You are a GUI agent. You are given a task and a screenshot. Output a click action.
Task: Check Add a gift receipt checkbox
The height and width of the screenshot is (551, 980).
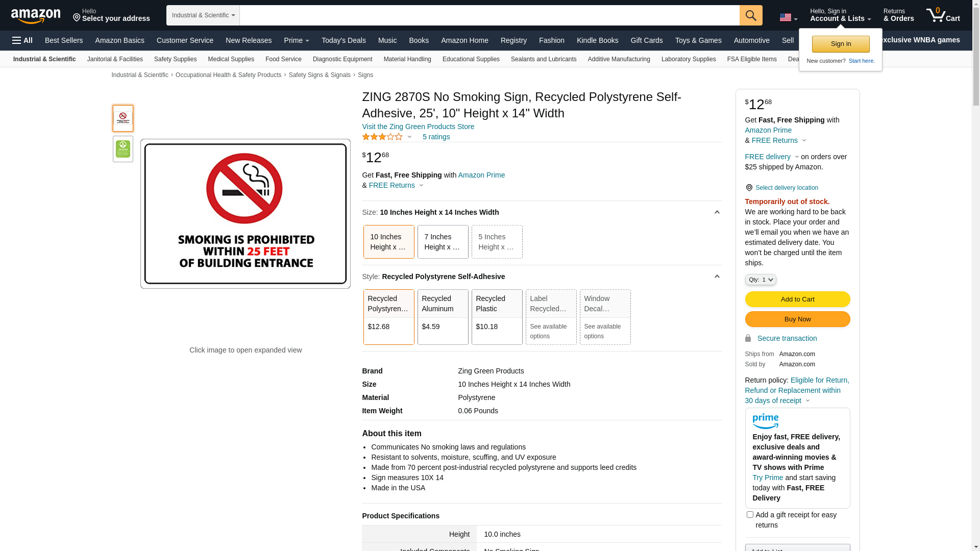coord(750,514)
